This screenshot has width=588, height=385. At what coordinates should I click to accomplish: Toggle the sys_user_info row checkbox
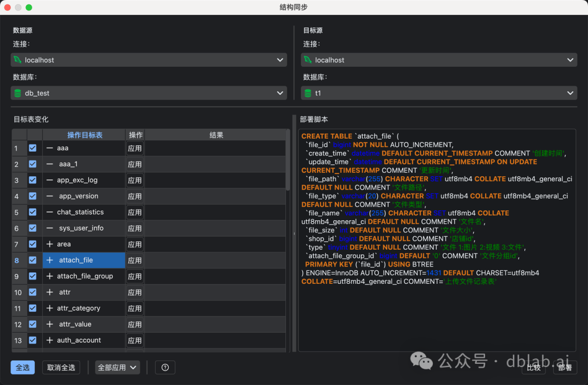point(33,228)
